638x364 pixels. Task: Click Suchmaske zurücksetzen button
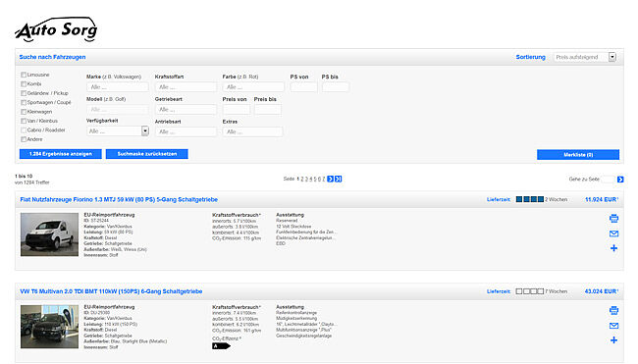click(147, 154)
